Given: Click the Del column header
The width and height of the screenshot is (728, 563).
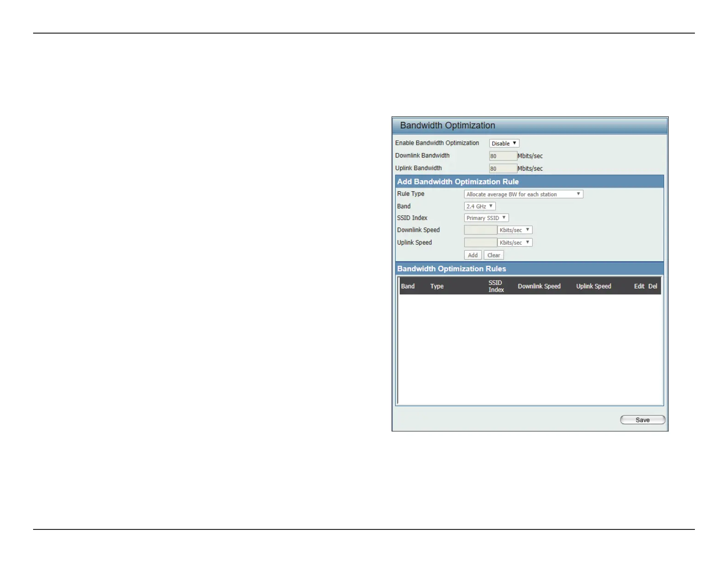Looking at the screenshot, I should 653,286.
